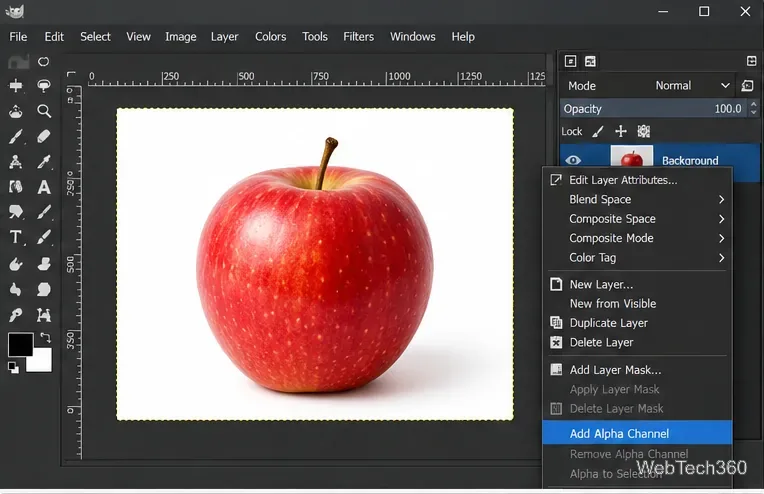Screen dimensions: 764x494
Task: Choose the lasso free select tool
Action: 44,86
